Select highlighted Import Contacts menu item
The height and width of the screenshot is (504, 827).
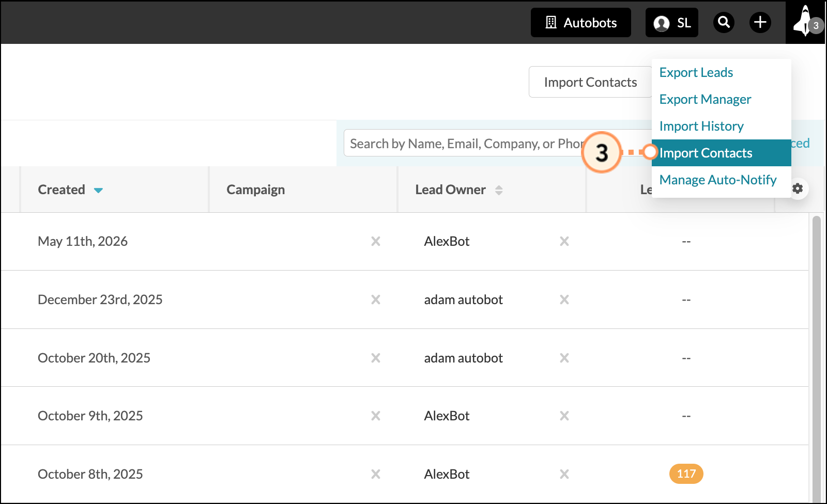coord(721,153)
